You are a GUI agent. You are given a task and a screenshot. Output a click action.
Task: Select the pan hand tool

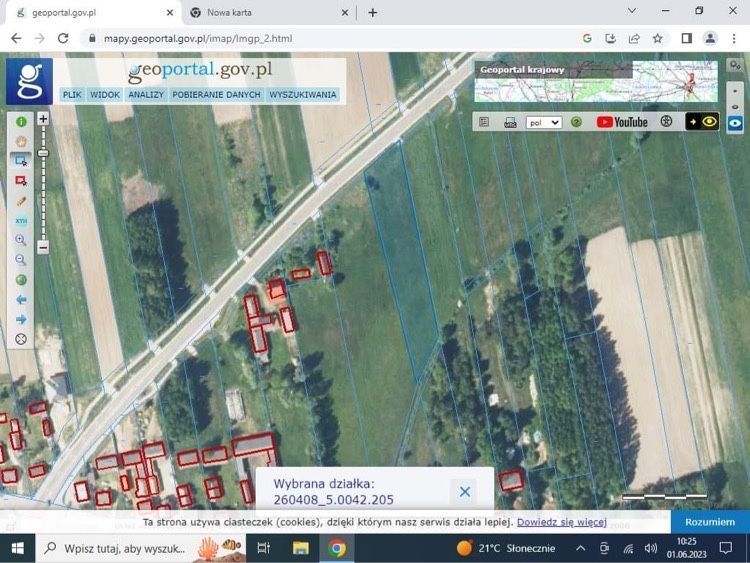tap(21, 141)
